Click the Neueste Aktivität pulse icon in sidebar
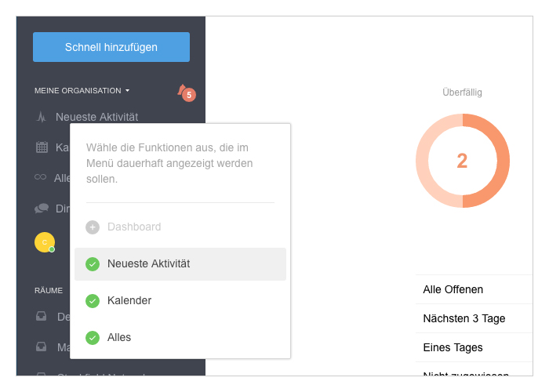The width and height of the screenshot is (549, 392). 42,117
